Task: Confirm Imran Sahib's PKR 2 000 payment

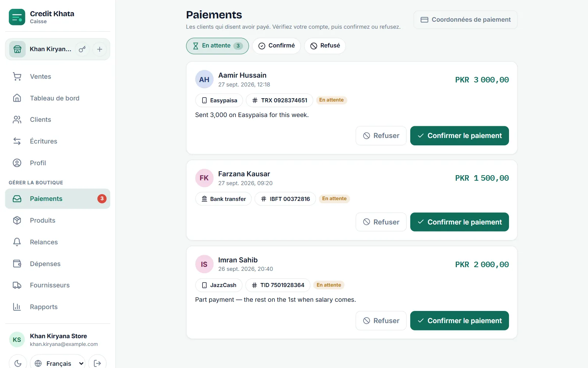Action: click(459, 321)
